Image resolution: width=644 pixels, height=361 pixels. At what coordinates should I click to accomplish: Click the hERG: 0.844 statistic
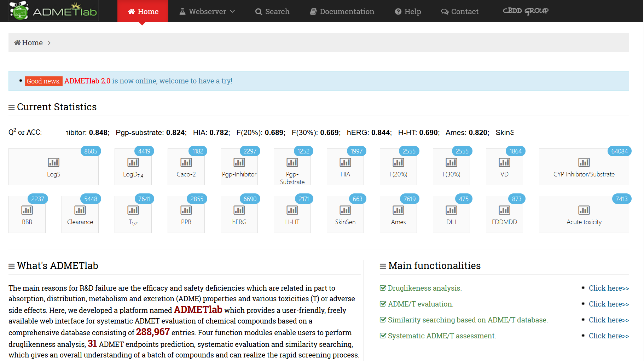369,133
